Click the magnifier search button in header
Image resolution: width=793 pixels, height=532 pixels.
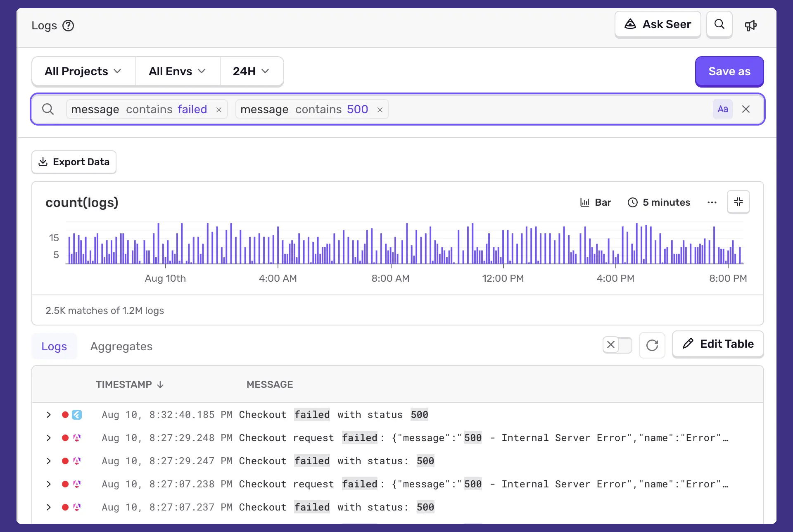pos(719,24)
